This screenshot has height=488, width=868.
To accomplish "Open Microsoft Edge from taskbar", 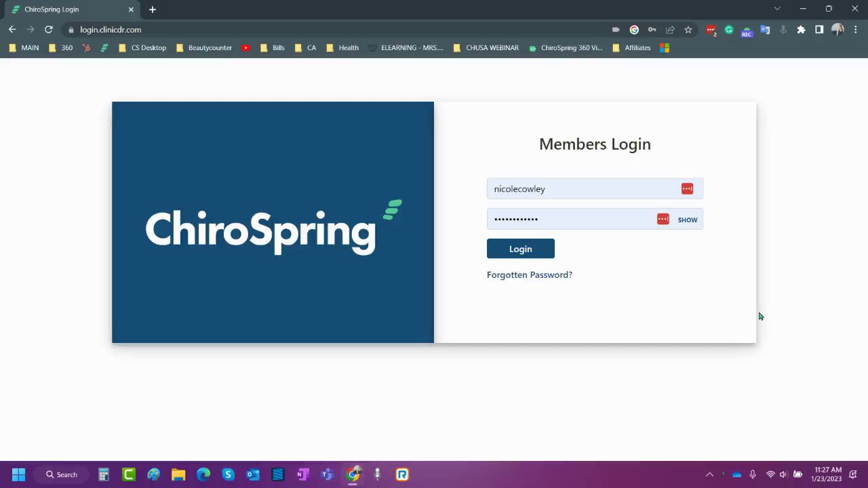I will [203, 474].
